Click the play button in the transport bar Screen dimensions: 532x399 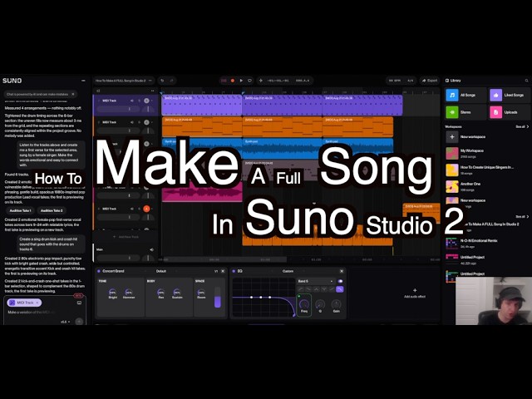pyautogui.click(x=241, y=81)
